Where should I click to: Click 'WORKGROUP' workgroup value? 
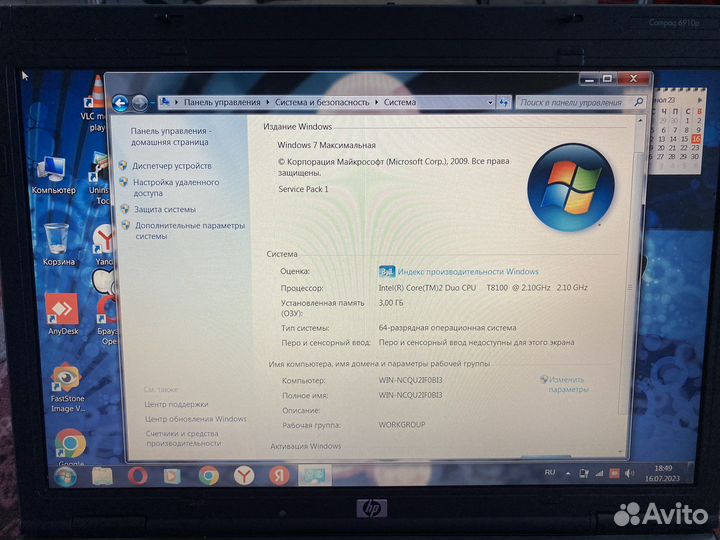click(402, 425)
